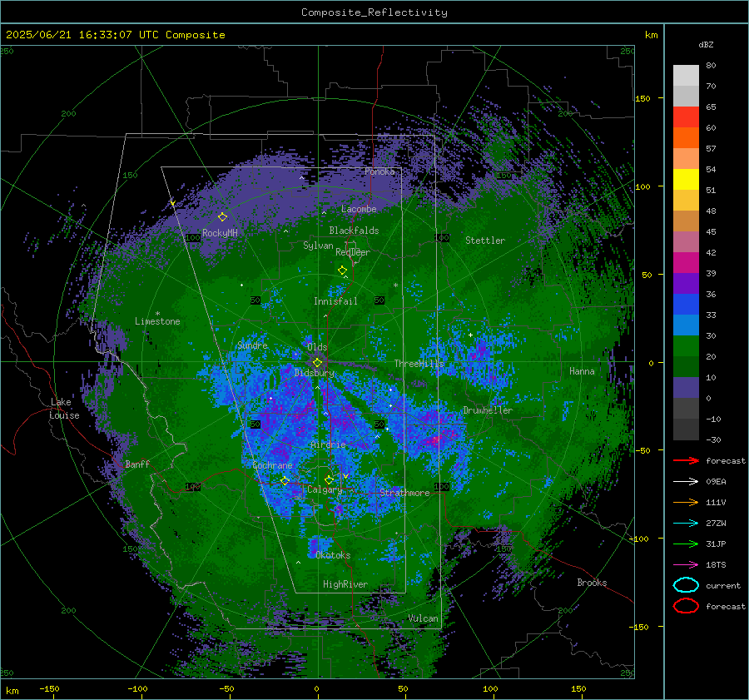Pick the mauve 45-42 dBZ swatch
Image resolution: width=749 pixels, height=700 pixels.
click(686, 241)
